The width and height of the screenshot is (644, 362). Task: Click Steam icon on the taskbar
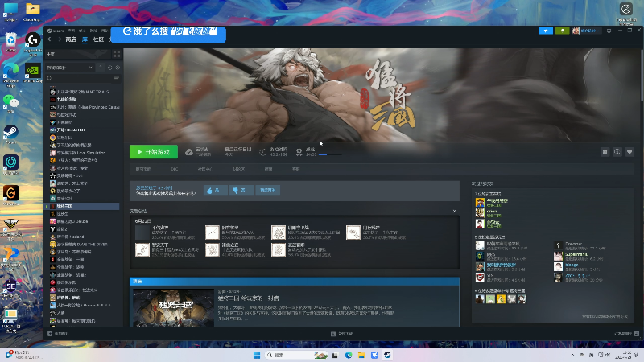coord(387,355)
